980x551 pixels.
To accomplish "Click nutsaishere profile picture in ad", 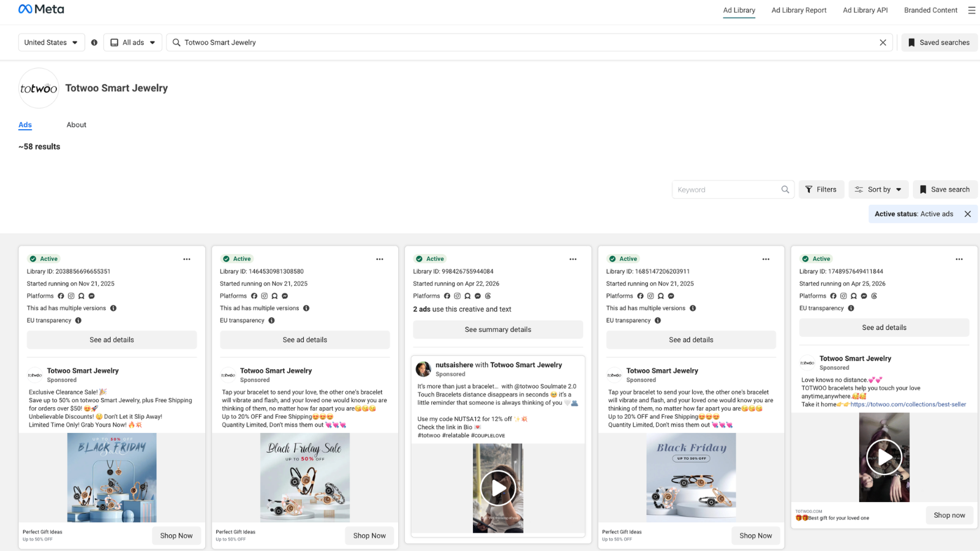I will click(x=423, y=369).
